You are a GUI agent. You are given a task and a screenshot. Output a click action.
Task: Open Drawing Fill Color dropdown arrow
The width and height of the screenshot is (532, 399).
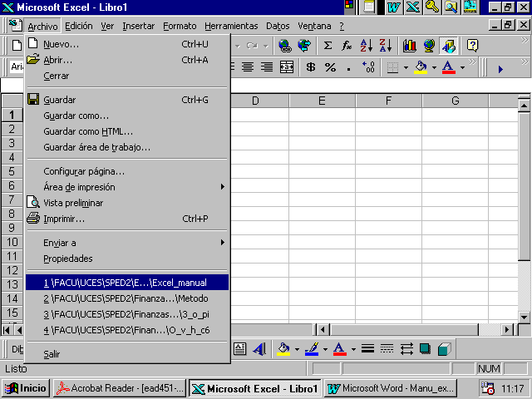pos(297,349)
